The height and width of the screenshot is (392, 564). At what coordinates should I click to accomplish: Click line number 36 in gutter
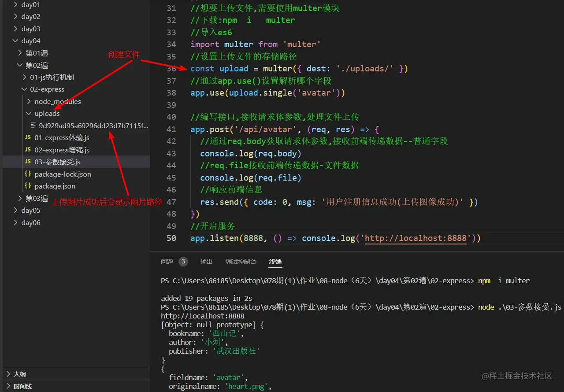pyautogui.click(x=171, y=69)
